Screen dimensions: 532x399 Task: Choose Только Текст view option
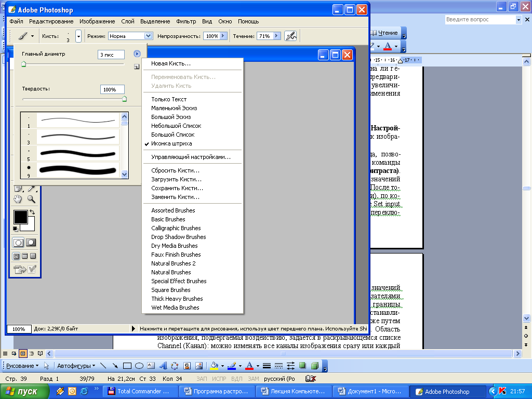[x=192, y=99]
